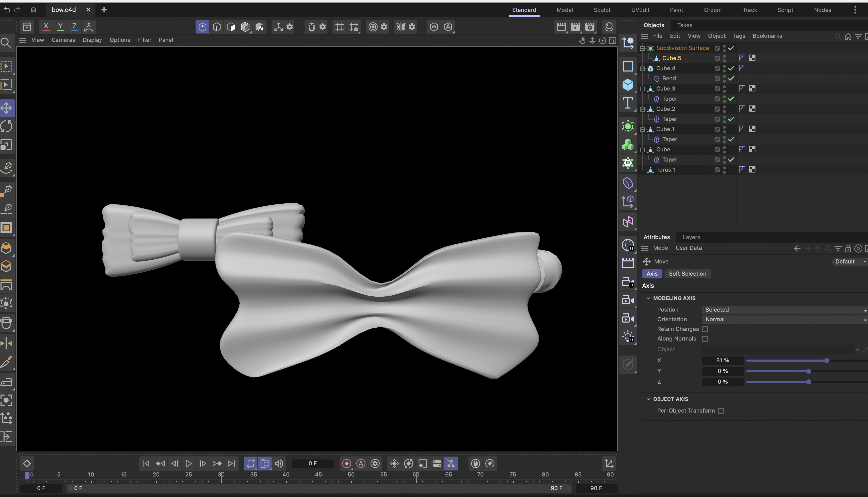868x497 pixels.
Task: Enable Per-Object Transform checkbox
Action: (x=721, y=411)
